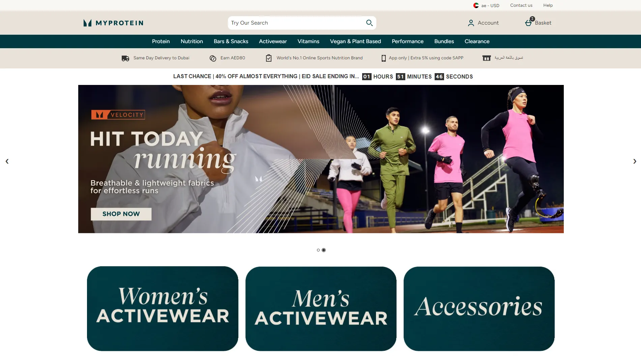Go to previous carousel slide arrow
Screen dimensions: 641x364
(x=7, y=161)
